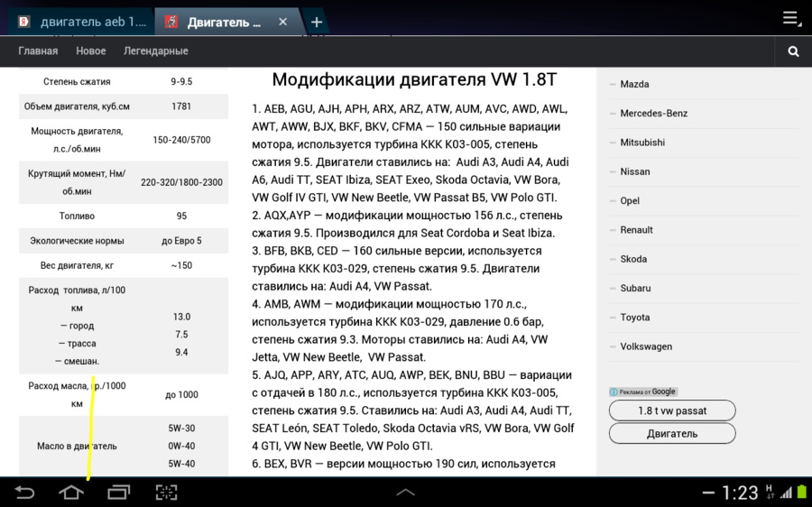Open the Mazda brand link

coord(634,84)
